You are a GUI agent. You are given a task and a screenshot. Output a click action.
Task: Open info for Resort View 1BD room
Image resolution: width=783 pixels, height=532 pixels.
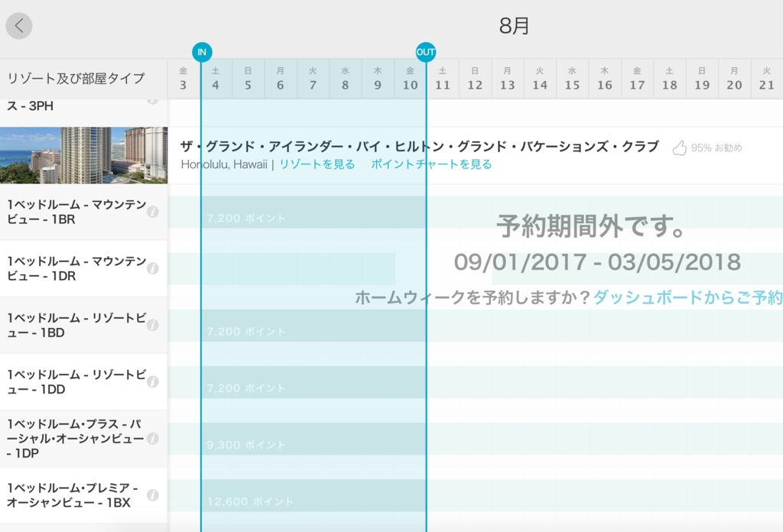click(153, 325)
